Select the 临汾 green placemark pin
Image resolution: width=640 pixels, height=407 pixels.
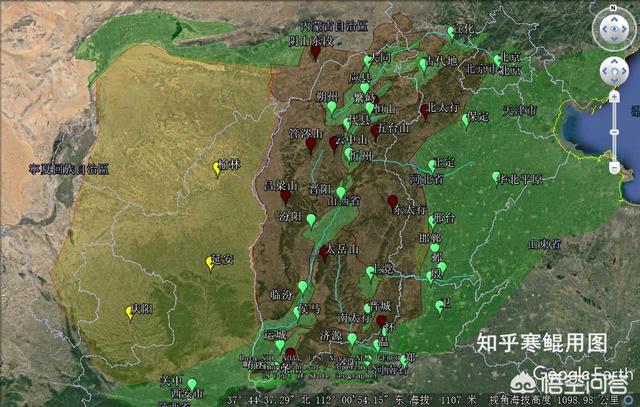coord(303,287)
